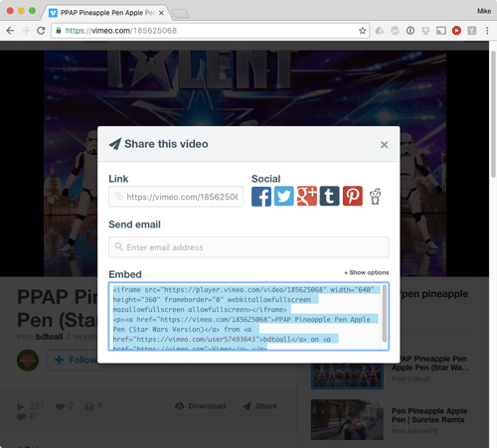
Task: Go back in browser history
Action: tap(10, 31)
